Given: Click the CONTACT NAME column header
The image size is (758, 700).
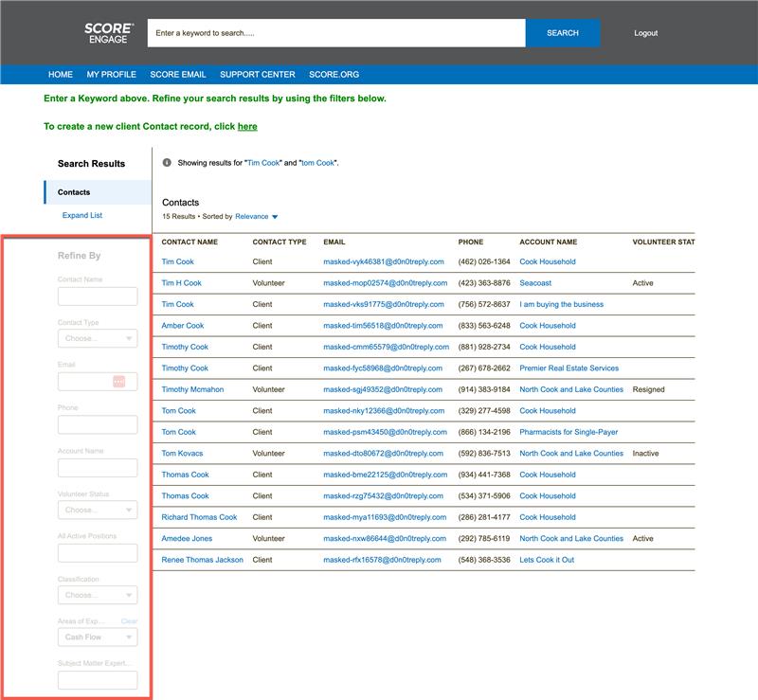Looking at the screenshot, I should pos(189,242).
